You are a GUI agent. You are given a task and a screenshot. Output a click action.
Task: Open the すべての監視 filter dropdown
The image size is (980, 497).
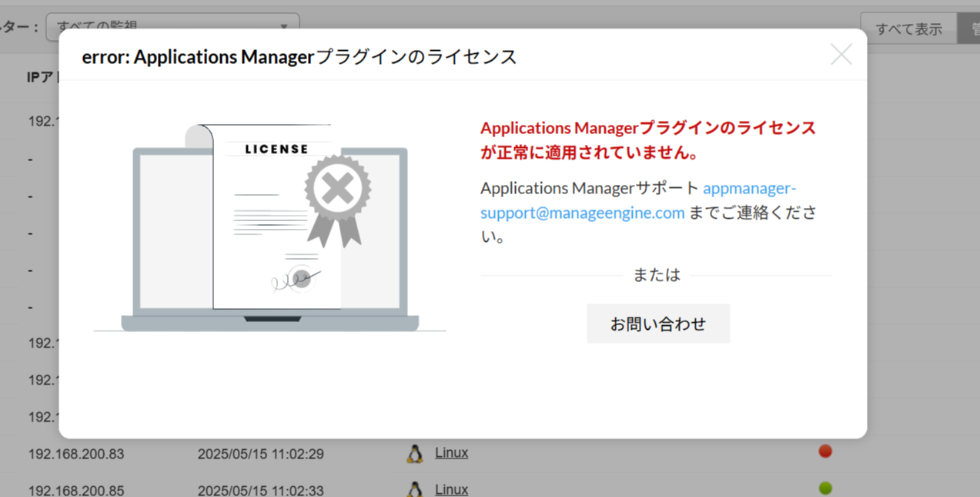pyautogui.click(x=172, y=26)
